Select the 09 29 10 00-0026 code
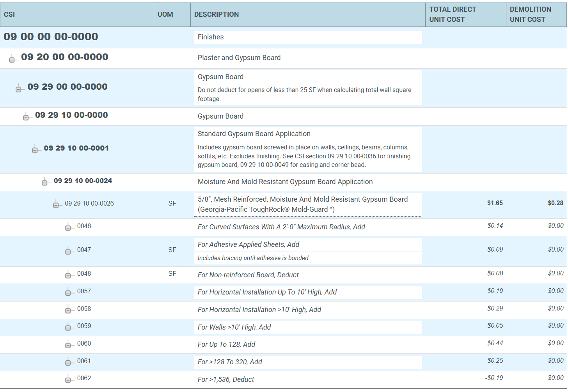568x392 pixels. click(x=89, y=203)
